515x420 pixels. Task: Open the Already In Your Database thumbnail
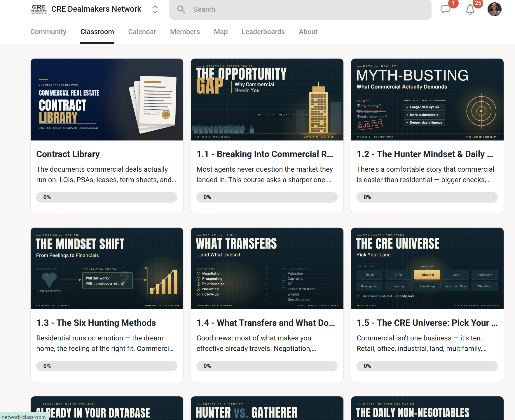(107, 408)
